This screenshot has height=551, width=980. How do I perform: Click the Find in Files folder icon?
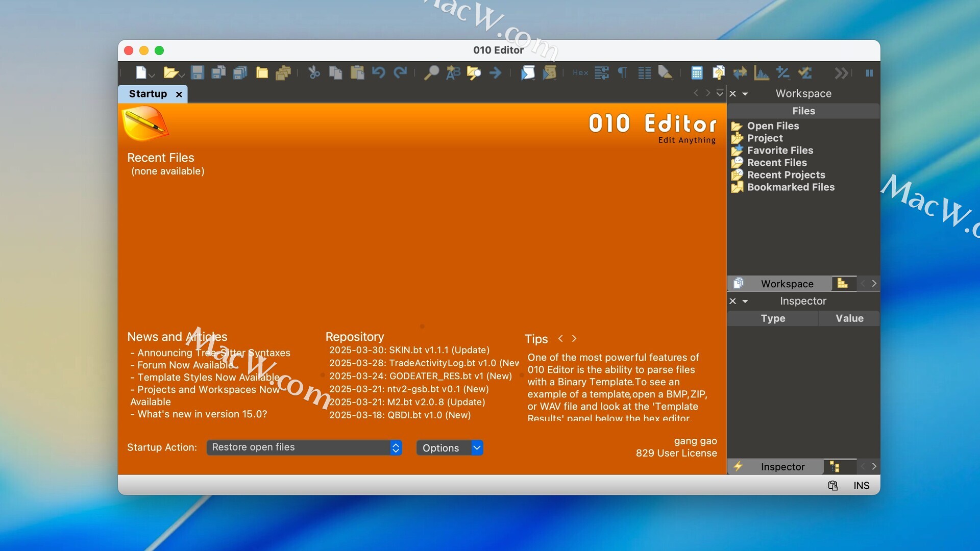474,73
